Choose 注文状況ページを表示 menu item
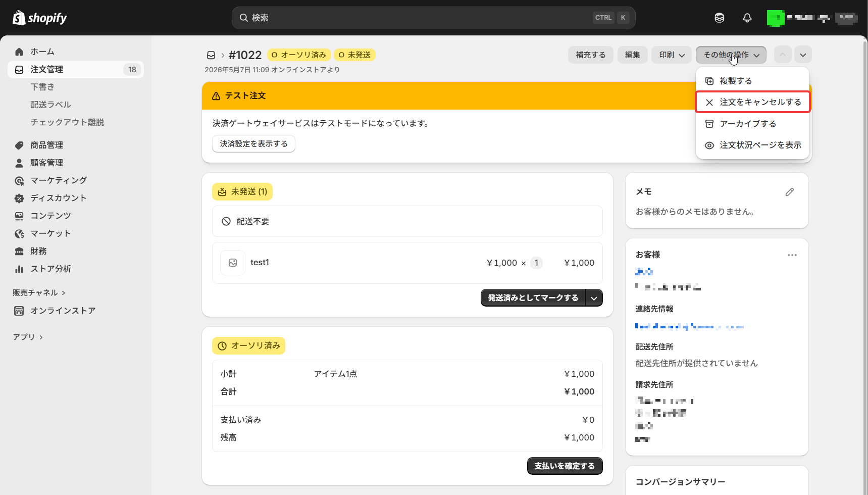Image resolution: width=868 pixels, height=495 pixels. click(753, 145)
